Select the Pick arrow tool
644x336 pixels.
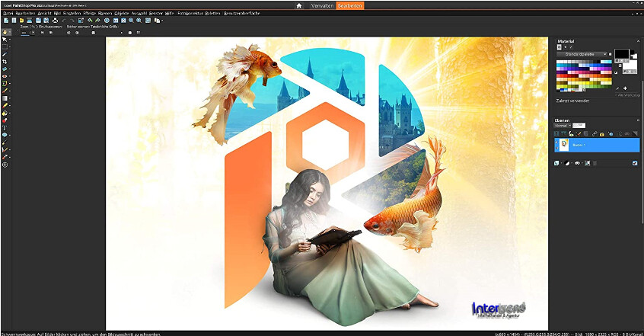click(x=5, y=39)
